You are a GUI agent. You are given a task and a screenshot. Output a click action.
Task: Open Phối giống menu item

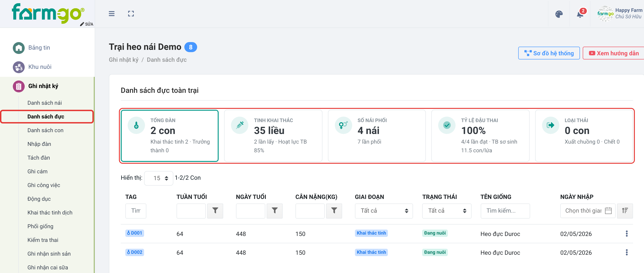pyautogui.click(x=40, y=226)
